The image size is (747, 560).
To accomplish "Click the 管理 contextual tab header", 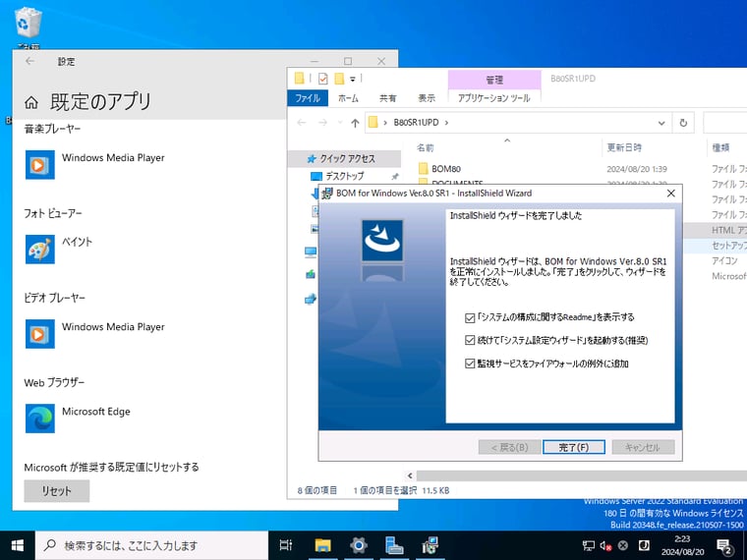I will [x=494, y=80].
